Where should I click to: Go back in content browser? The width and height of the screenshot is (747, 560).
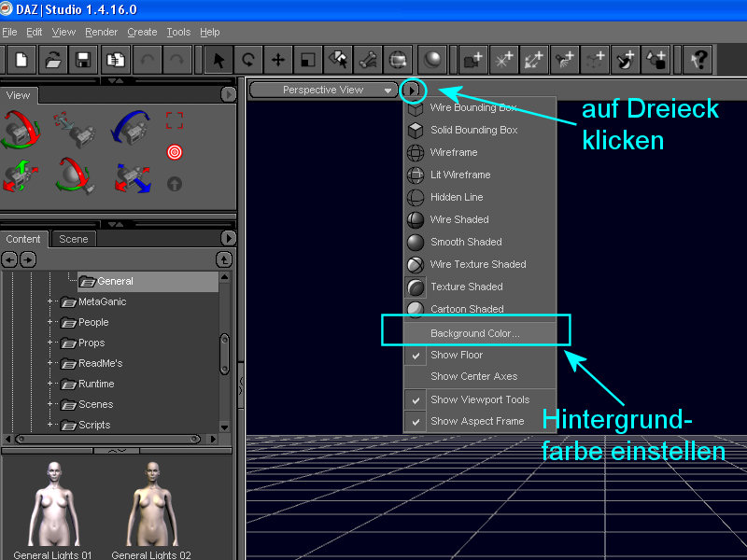tap(9, 260)
